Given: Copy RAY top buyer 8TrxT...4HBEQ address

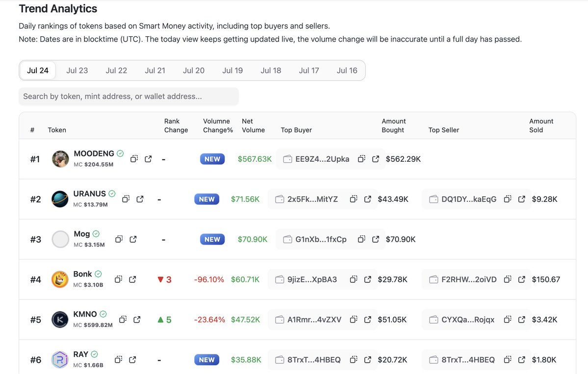Looking at the screenshot, I should click(x=354, y=359).
